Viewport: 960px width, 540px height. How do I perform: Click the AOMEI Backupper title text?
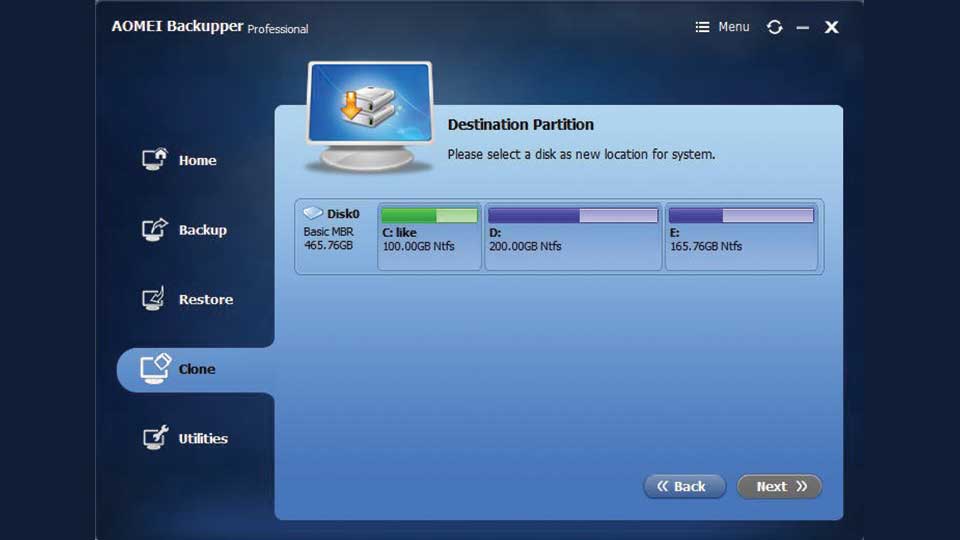click(x=178, y=26)
